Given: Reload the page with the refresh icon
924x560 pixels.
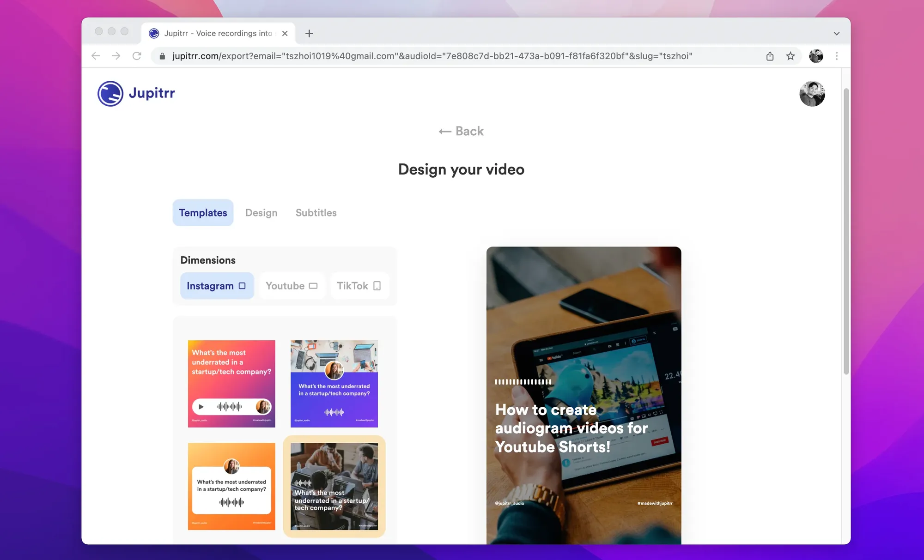Looking at the screenshot, I should pyautogui.click(x=137, y=56).
